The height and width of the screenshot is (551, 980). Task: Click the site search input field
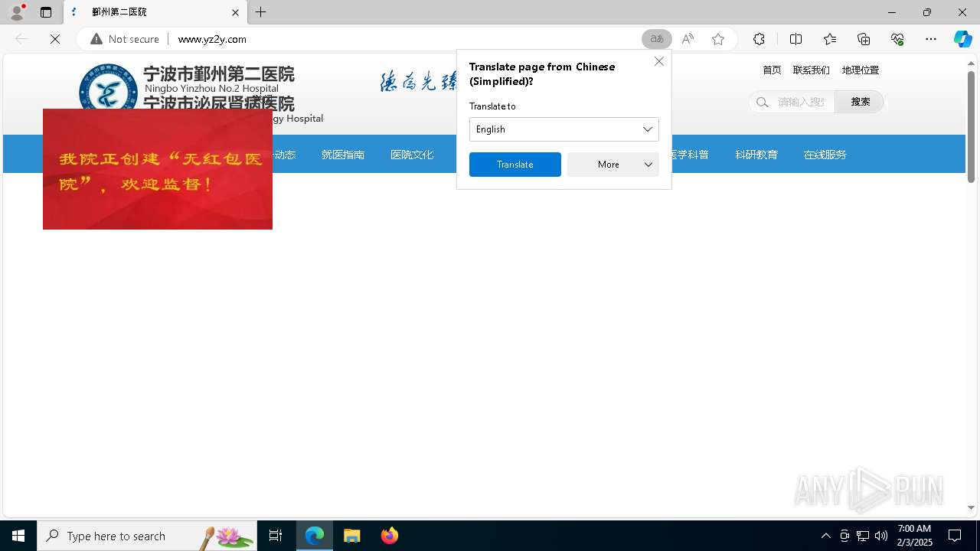point(801,102)
